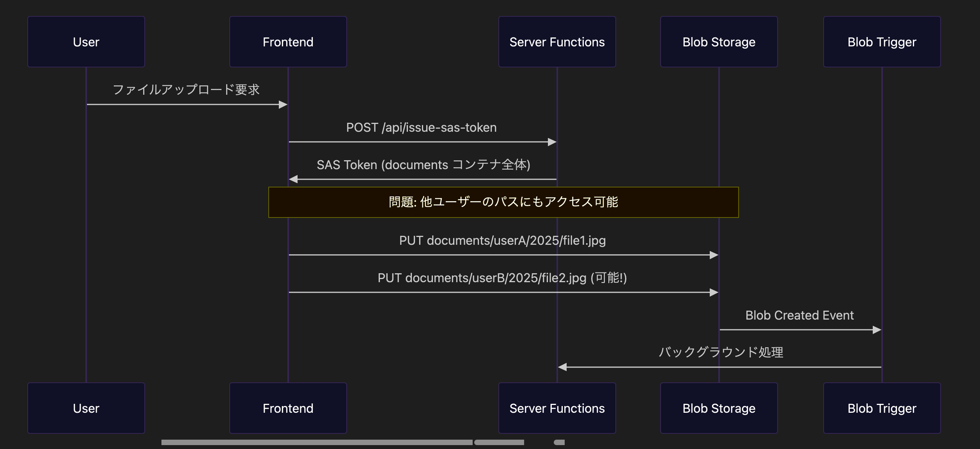The image size is (980, 449).
Task: Click the top Server Functions box
Action: pyautogui.click(x=557, y=42)
